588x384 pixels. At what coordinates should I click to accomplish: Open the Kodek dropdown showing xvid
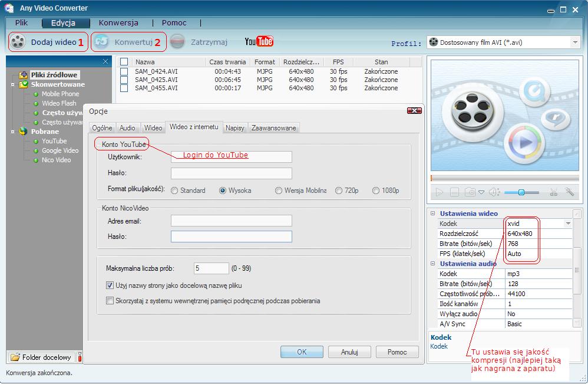[567, 224]
